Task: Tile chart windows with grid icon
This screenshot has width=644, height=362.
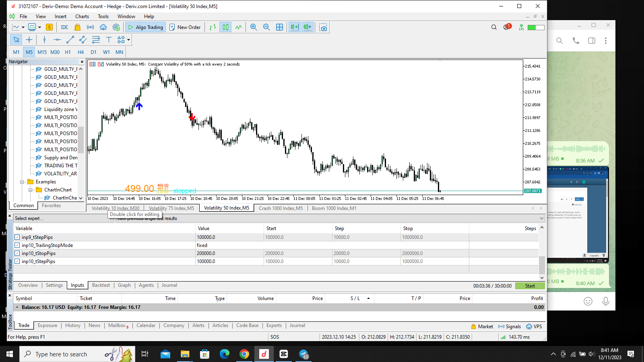Action: tap(279, 27)
